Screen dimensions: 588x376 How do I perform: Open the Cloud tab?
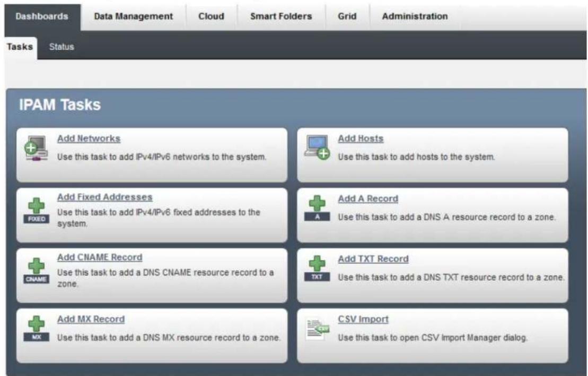211,16
